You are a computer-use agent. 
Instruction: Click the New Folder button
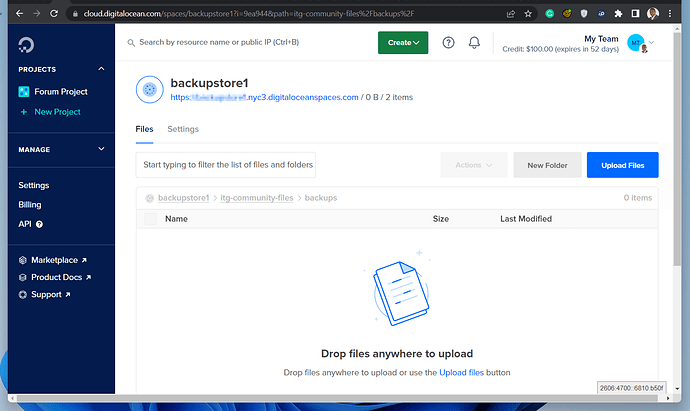pyautogui.click(x=547, y=165)
